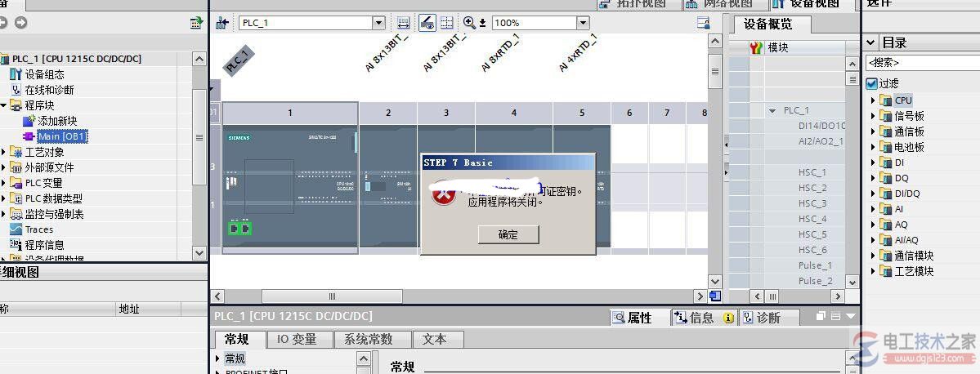The width and height of the screenshot is (980, 374).
Task: Click project tree scroll up arrow
Action: pyautogui.click(x=199, y=60)
